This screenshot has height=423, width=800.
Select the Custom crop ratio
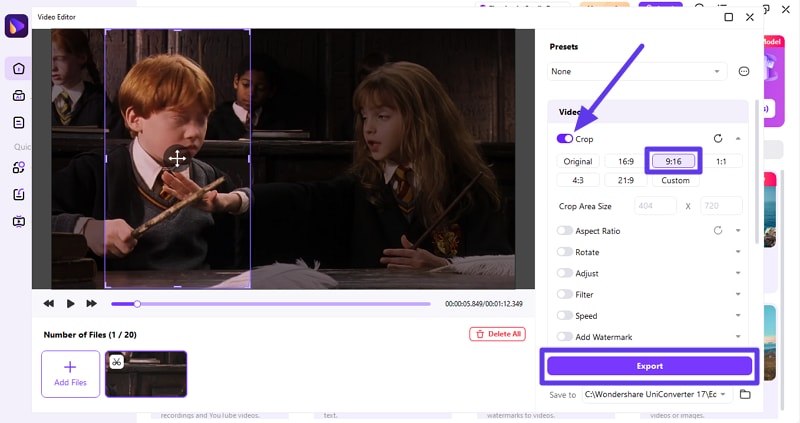click(676, 180)
